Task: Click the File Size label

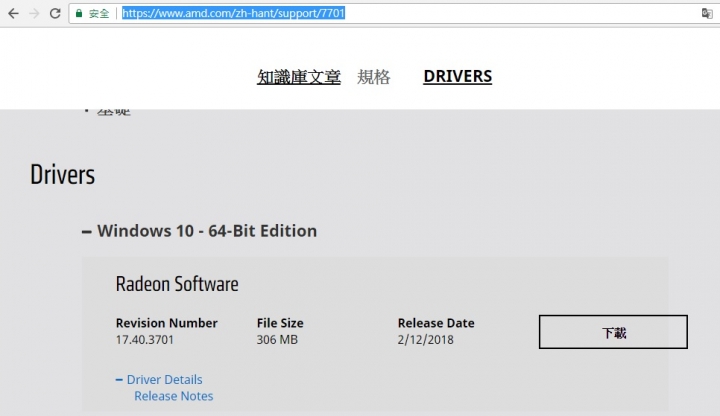Action: click(280, 323)
